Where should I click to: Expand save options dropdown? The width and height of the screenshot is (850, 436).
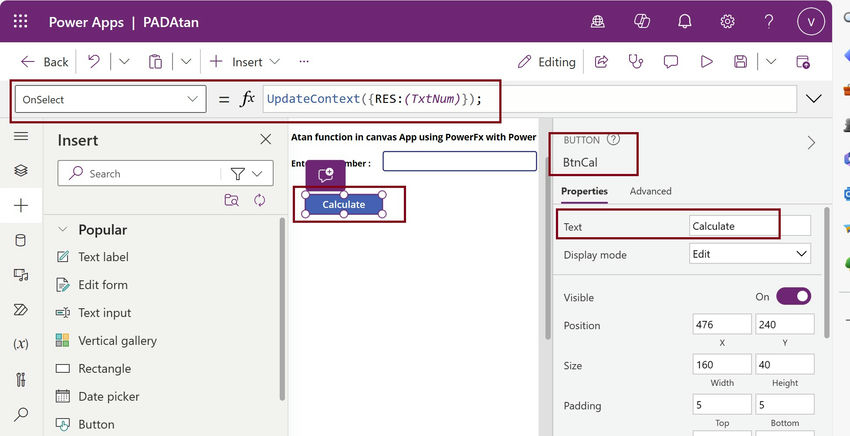click(771, 62)
